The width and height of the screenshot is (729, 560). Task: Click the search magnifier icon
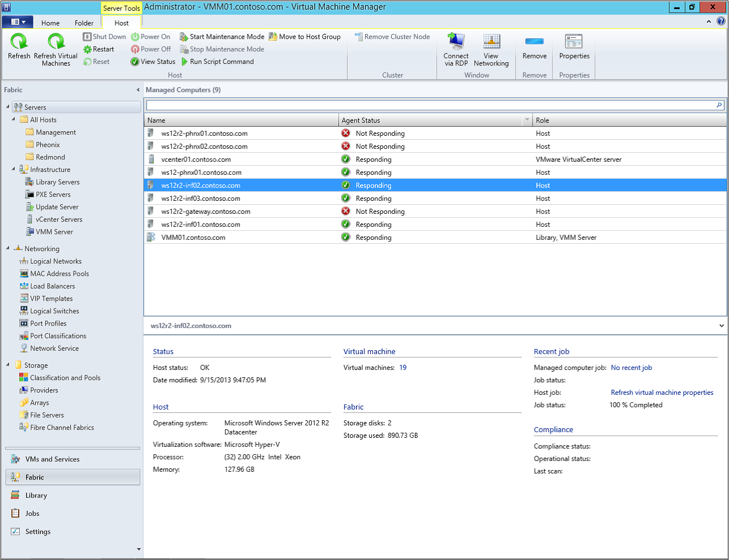(719, 105)
